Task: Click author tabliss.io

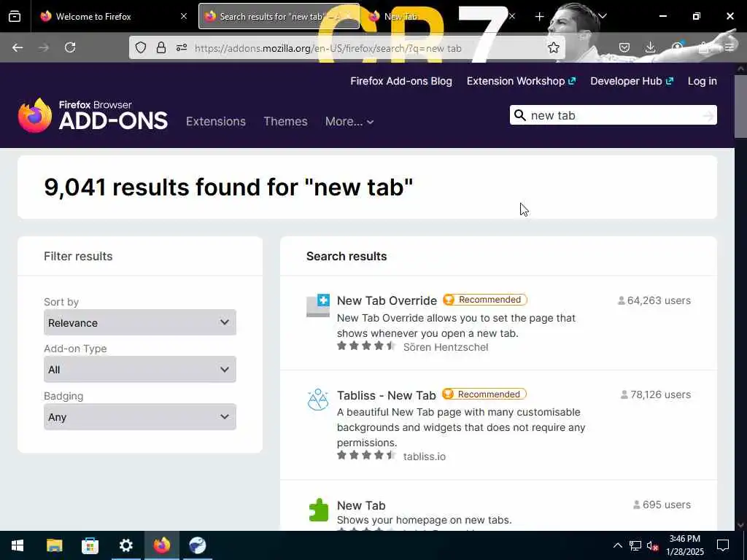Action: click(x=425, y=456)
